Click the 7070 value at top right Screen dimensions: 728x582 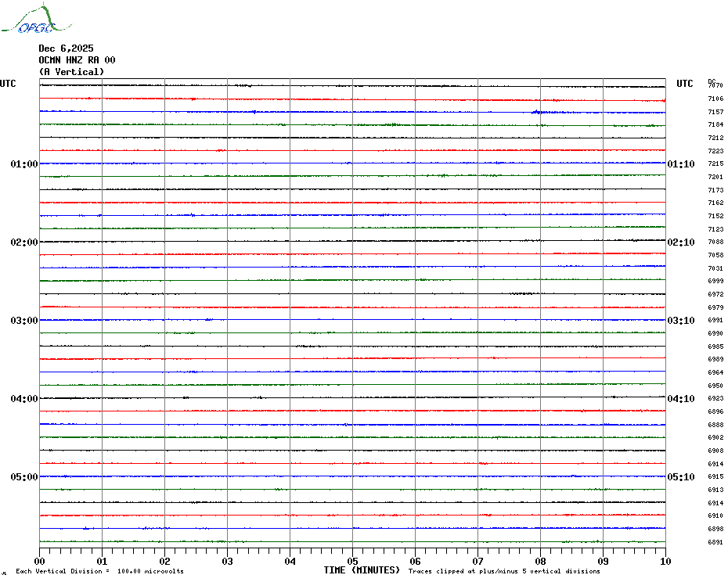pos(715,86)
